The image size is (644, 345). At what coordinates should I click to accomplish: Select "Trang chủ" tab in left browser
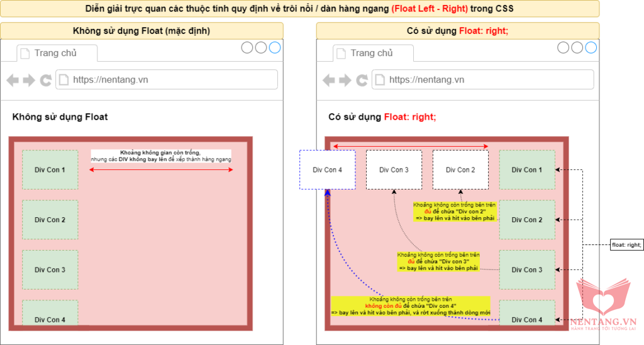pyautogui.click(x=57, y=54)
